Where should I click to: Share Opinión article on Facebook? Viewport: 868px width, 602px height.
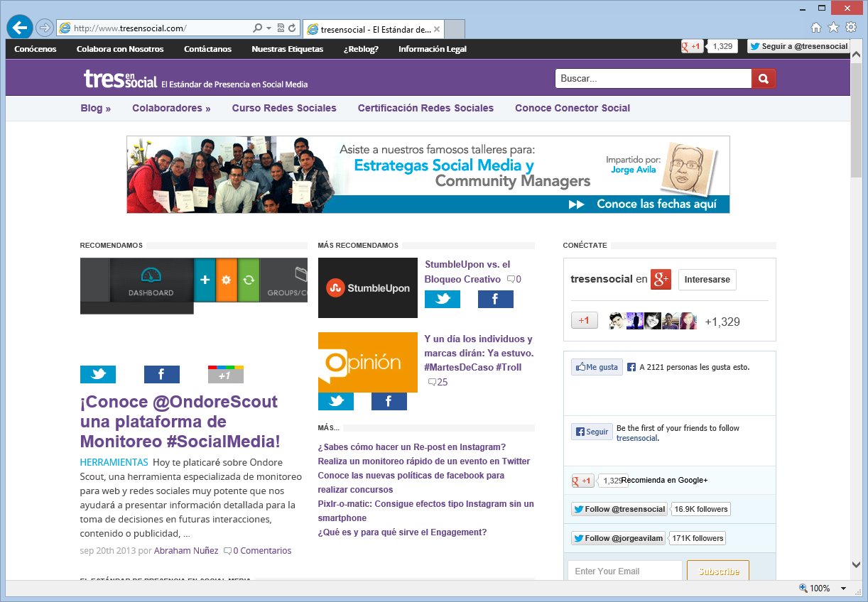389,401
